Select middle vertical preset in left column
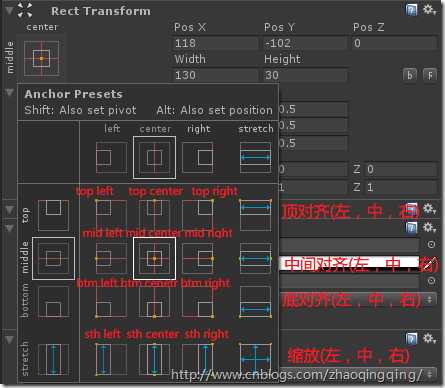The height and width of the screenshot is (388, 445). pos(53,258)
